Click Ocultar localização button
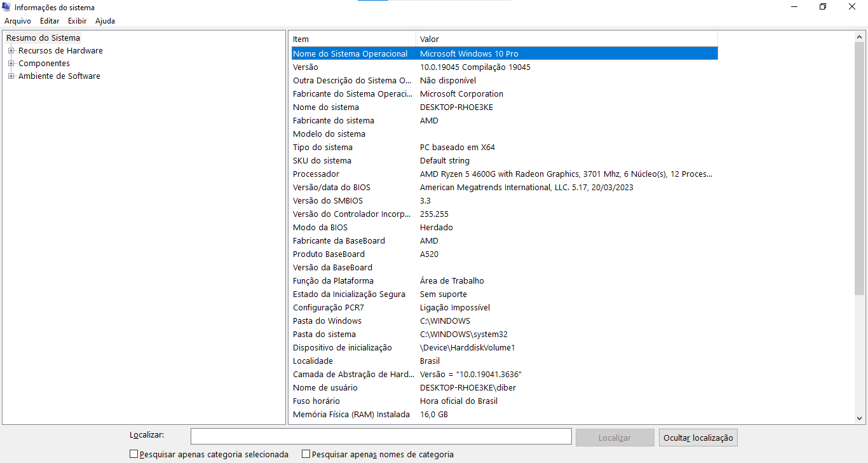The height and width of the screenshot is (463, 868). pyautogui.click(x=698, y=438)
